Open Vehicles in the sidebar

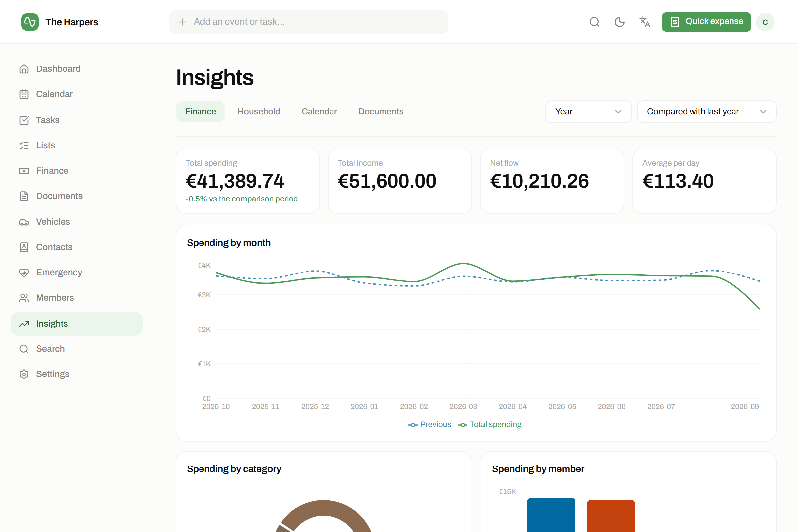77,222
